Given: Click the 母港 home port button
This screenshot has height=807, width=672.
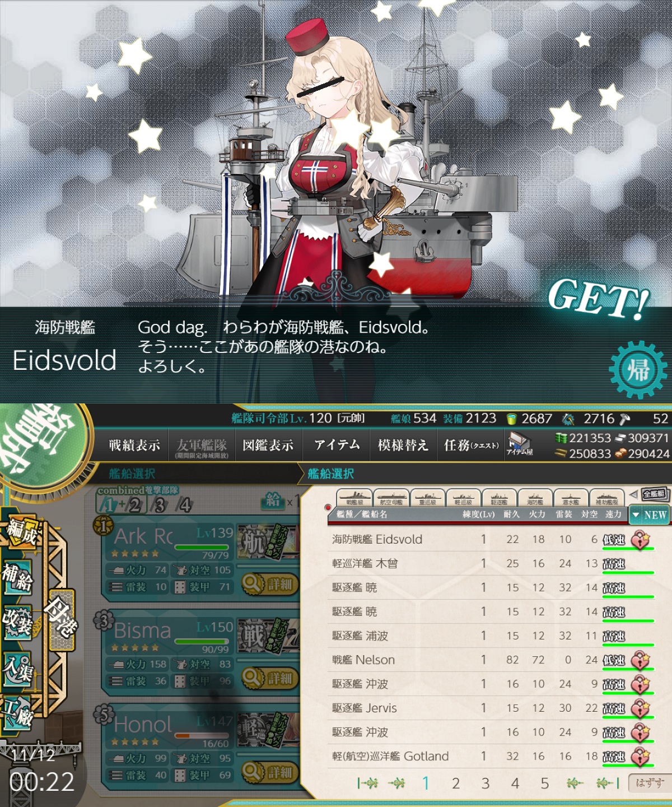Looking at the screenshot, I should tap(62, 619).
